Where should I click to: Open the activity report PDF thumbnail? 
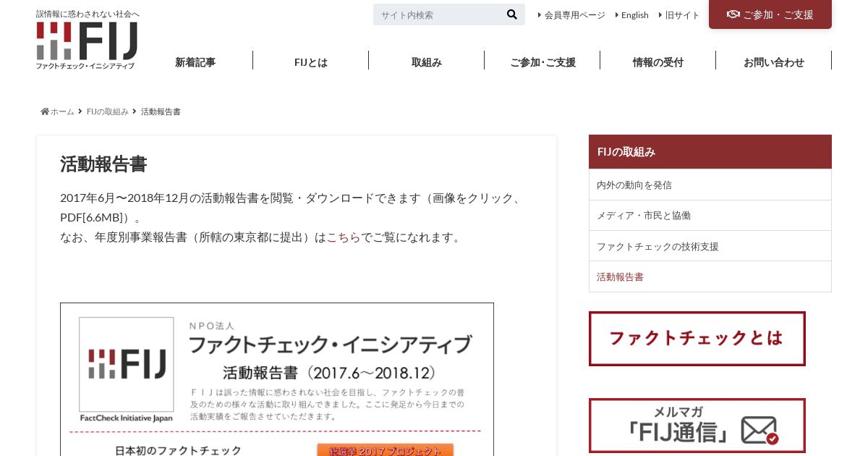pyautogui.click(x=277, y=379)
